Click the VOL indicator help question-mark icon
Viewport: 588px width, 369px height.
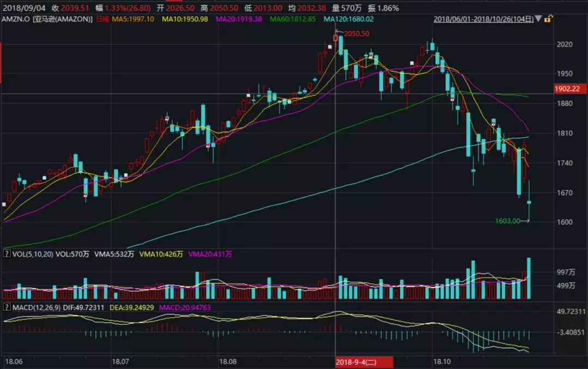(7, 254)
